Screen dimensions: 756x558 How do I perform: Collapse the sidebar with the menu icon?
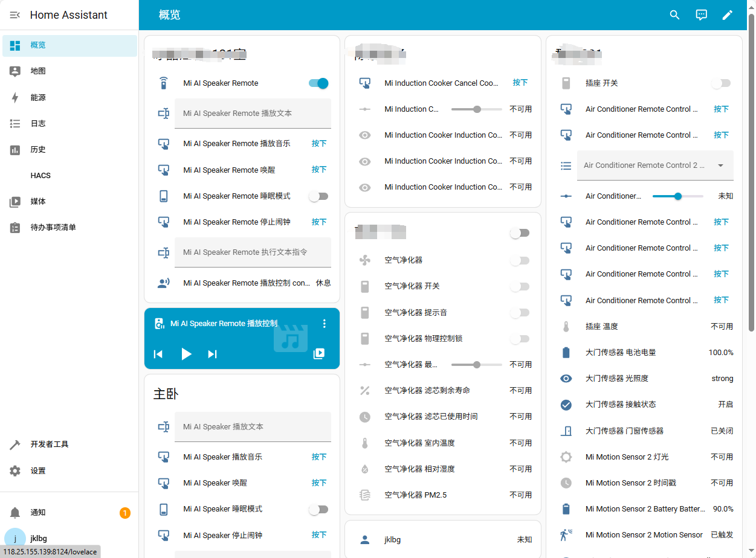coord(15,15)
